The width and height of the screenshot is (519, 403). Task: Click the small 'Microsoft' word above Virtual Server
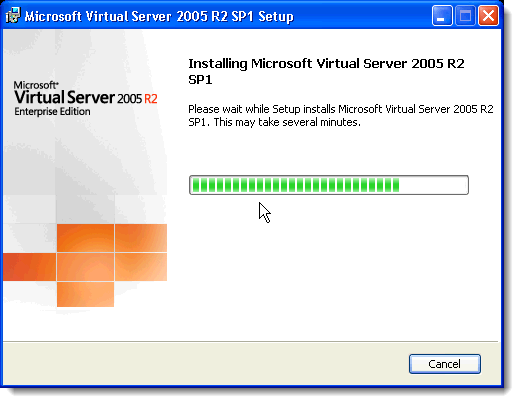coord(36,85)
